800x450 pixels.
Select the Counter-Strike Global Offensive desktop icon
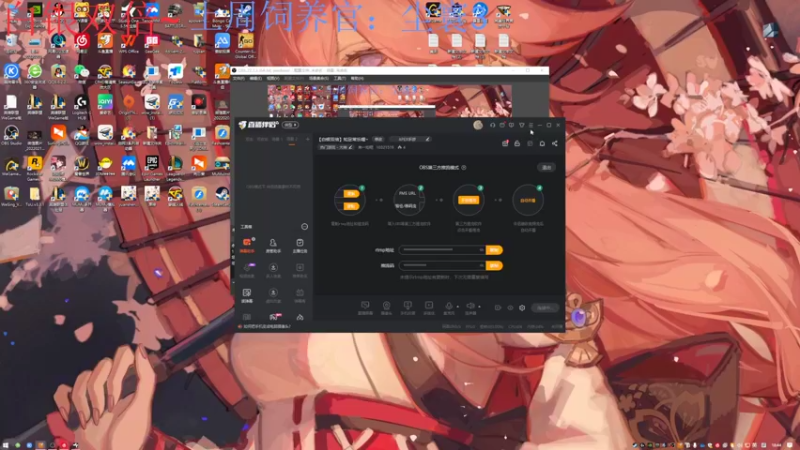[245, 44]
